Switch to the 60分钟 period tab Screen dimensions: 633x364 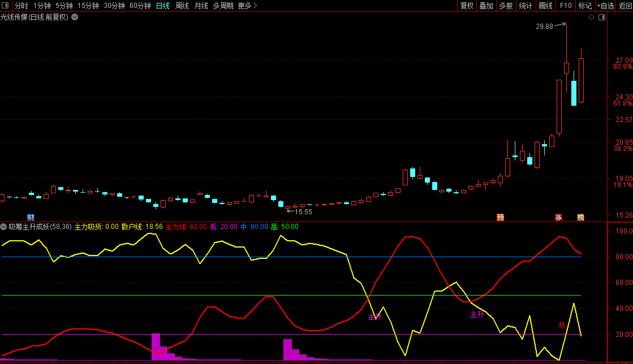140,6
